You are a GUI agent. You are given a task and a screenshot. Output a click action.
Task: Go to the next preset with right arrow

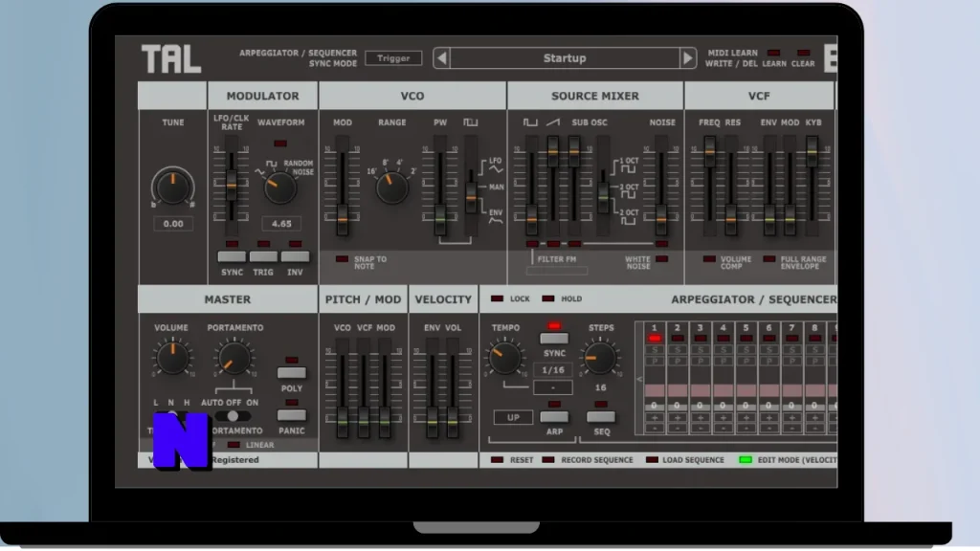click(687, 58)
